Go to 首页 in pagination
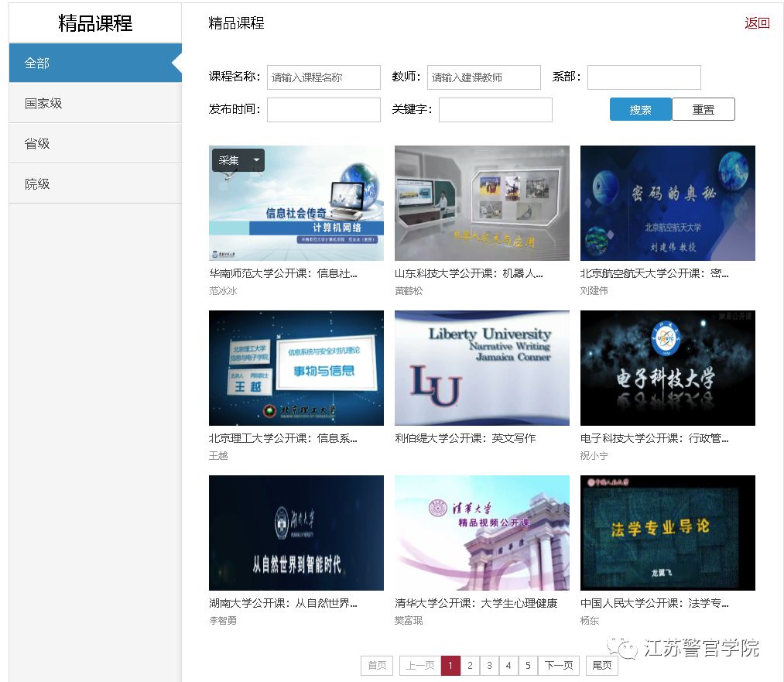This screenshot has width=784, height=682. [377, 666]
